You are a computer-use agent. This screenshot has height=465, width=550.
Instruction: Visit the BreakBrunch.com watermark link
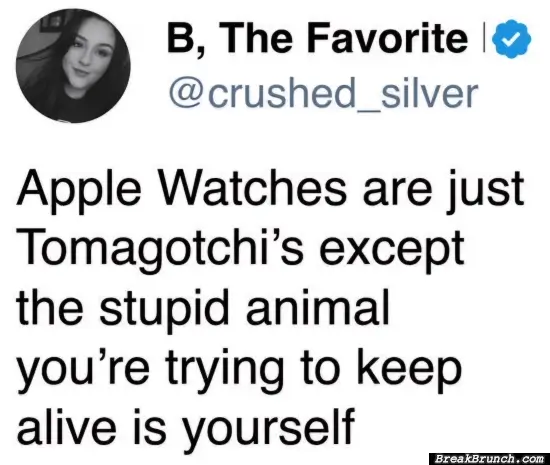click(489, 459)
